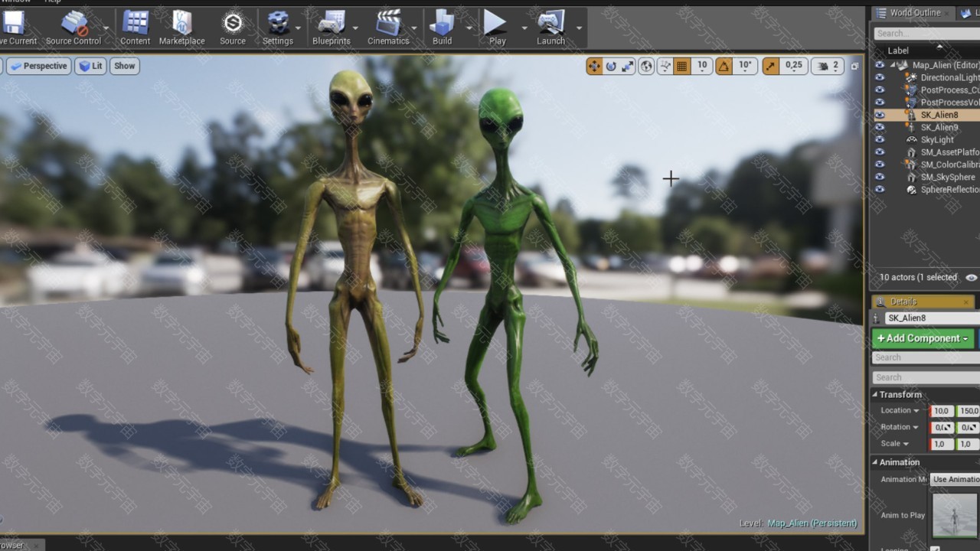Image resolution: width=980 pixels, height=551 pixels.
Task: Open Animation Mode combo box
Action: point(955,480)
